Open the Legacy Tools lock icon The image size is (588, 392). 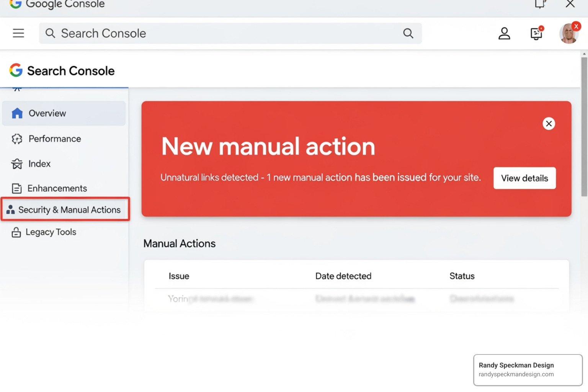(16, 232)
